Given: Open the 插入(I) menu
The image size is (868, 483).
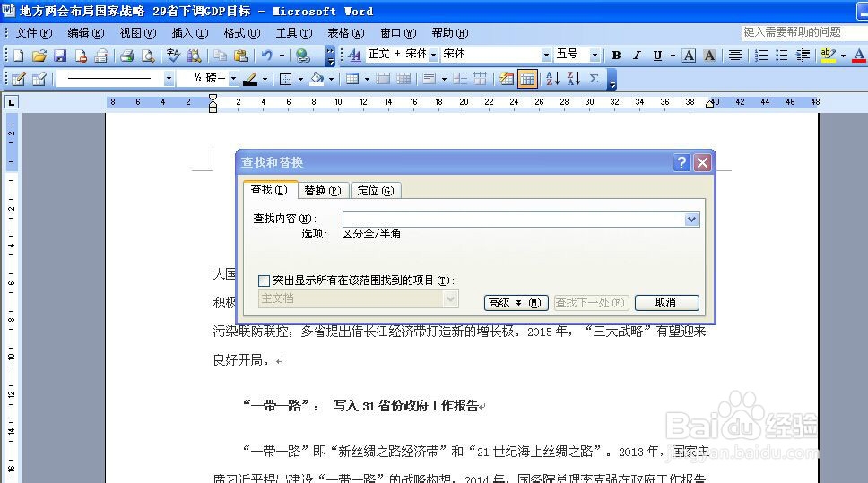Looking at the screenshot, I should (x=190, y=33).
